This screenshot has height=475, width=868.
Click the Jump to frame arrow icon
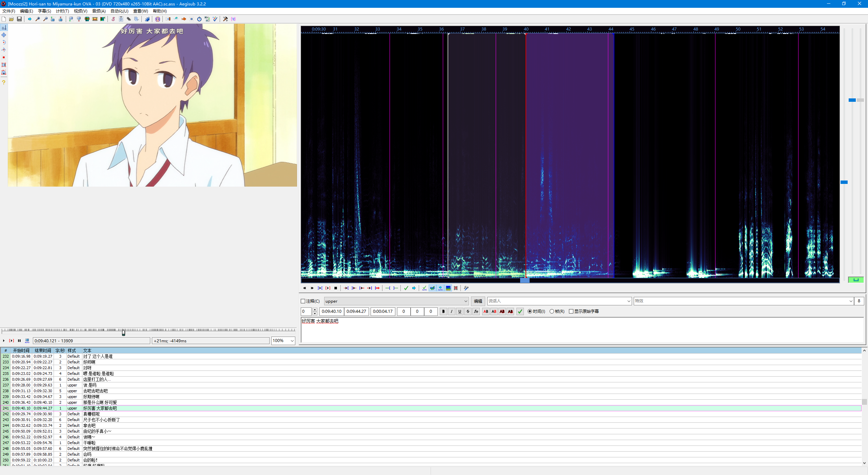(x=30, y=19)
